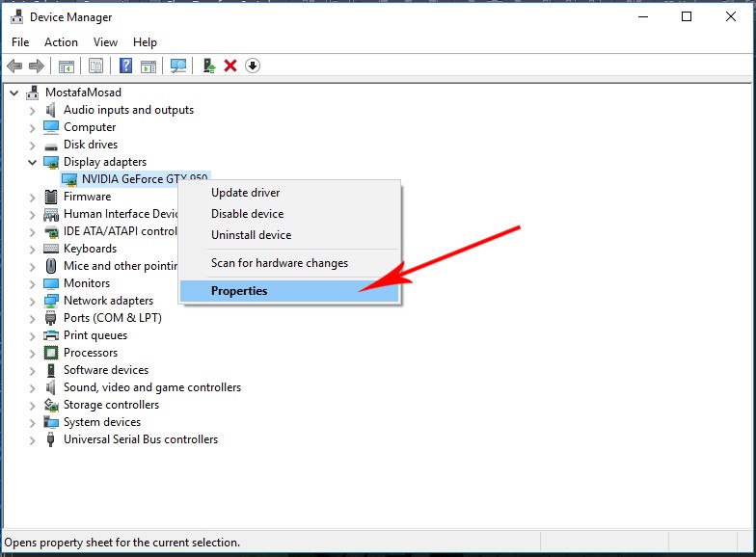Open the View menu
Image resolution: width=756 pixels, height=557 pixels.
[x=105, y=42]
